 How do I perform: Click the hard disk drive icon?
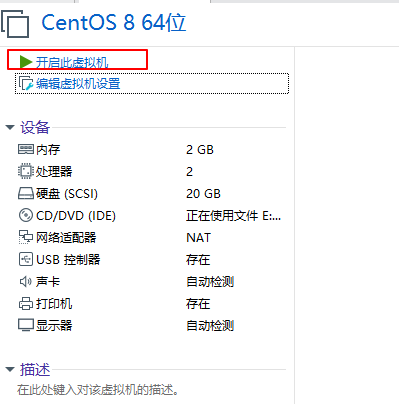coord(26,193)
